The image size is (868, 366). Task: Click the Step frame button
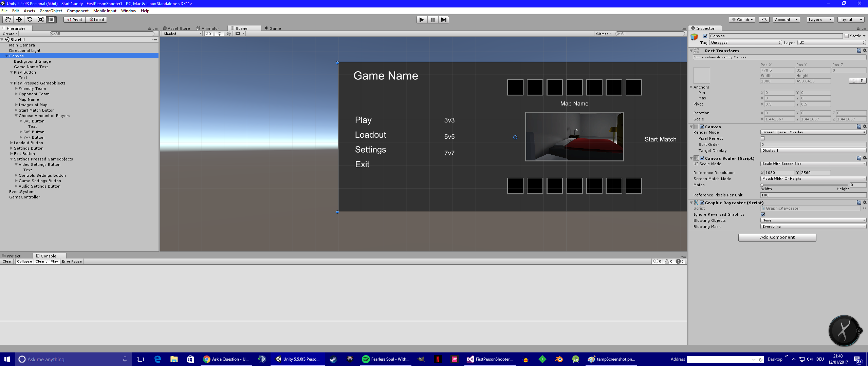[x=444, y=20]
